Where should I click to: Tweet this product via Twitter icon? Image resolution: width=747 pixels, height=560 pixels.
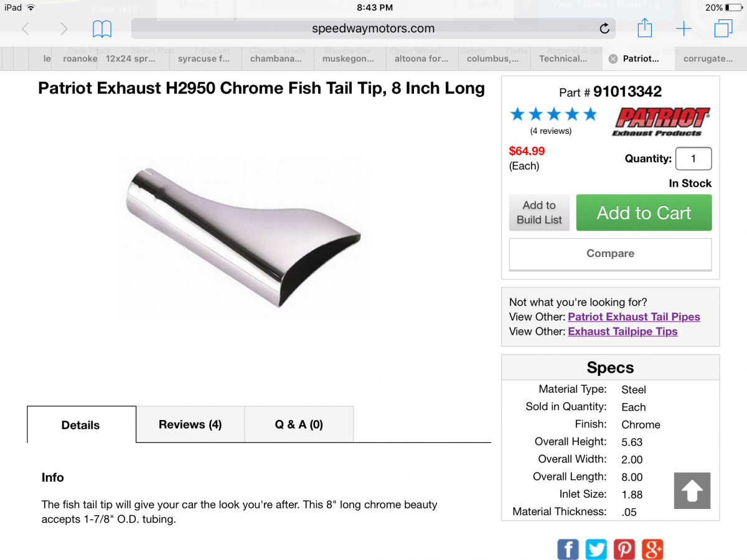[x=596, y=549]
